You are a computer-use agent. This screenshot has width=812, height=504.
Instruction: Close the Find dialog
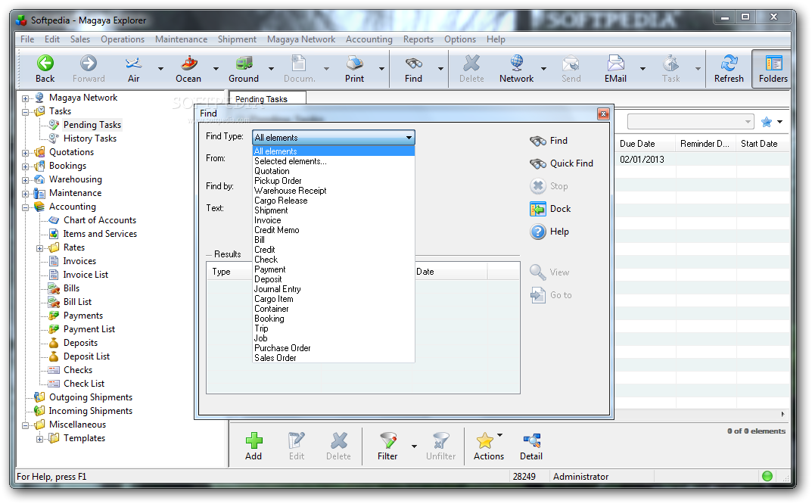point(603,114)
